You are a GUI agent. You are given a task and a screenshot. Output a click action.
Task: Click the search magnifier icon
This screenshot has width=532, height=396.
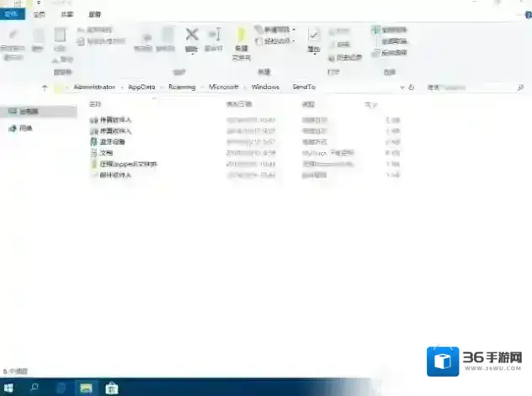coord(520,87)
